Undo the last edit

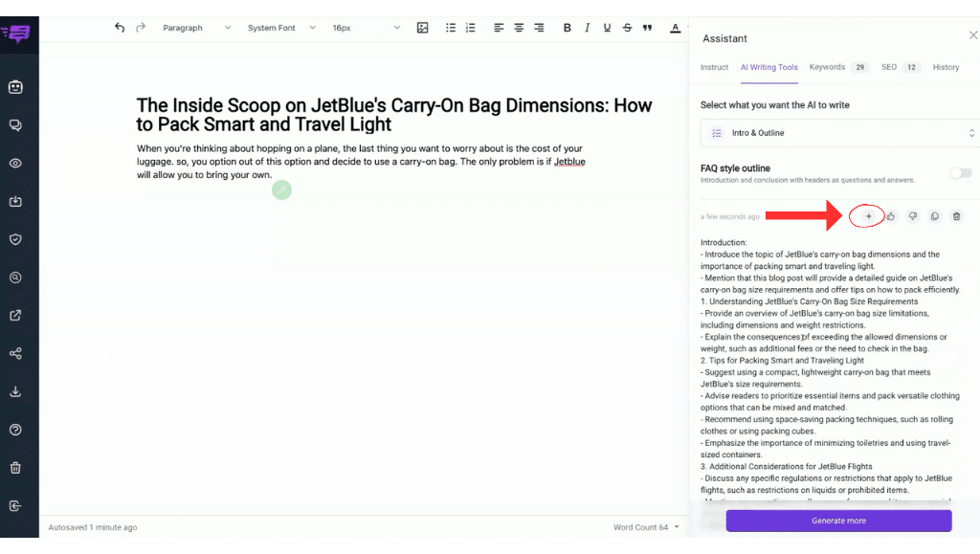[120, 28]
